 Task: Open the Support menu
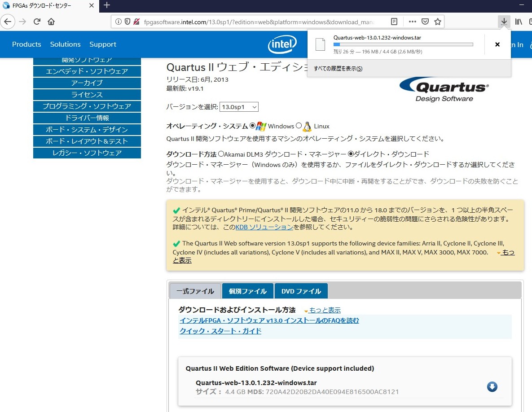103,44
